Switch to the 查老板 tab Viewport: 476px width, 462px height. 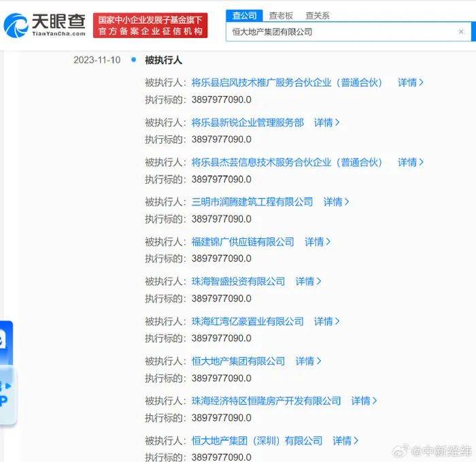(x=281, y=14)
